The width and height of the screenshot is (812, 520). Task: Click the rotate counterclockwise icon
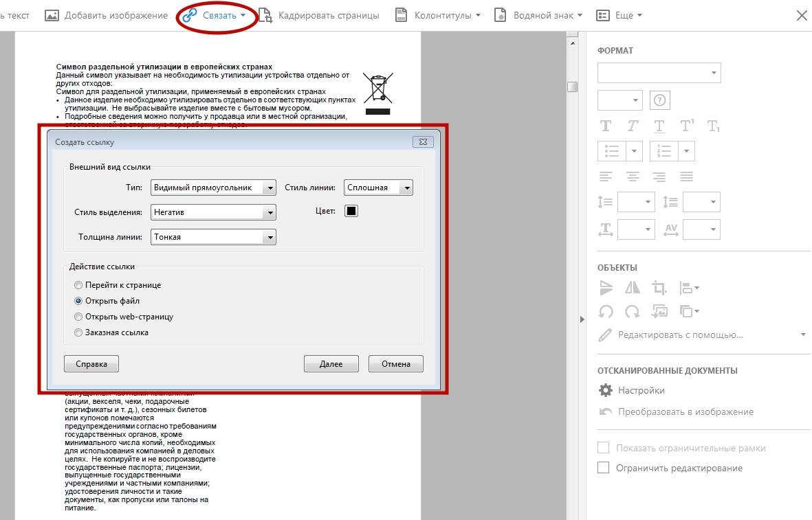[x=606, y=311]
